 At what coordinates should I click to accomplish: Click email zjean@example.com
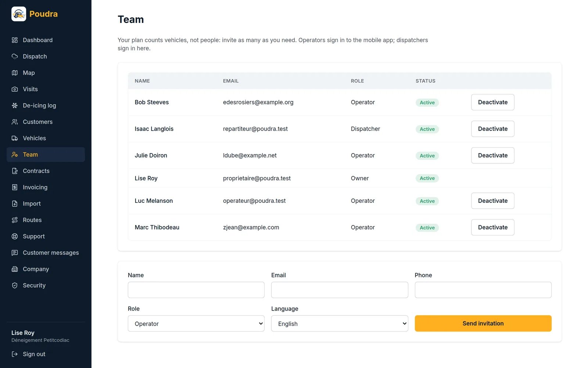coord(251,227)
